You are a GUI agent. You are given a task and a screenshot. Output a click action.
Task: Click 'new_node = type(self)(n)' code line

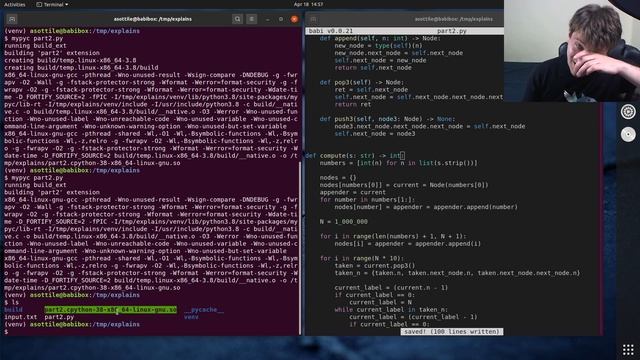click(x=378, y=46)
